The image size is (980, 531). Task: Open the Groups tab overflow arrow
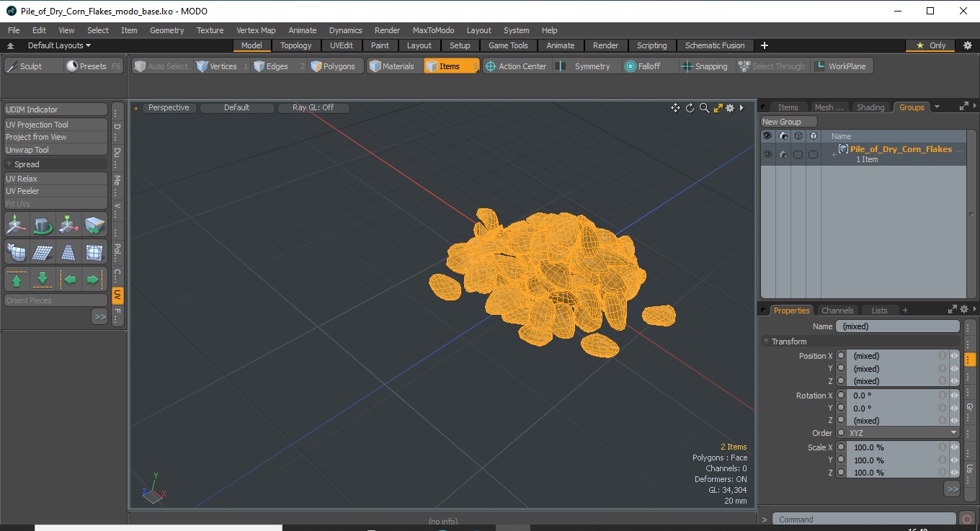[x=937, y=107]
